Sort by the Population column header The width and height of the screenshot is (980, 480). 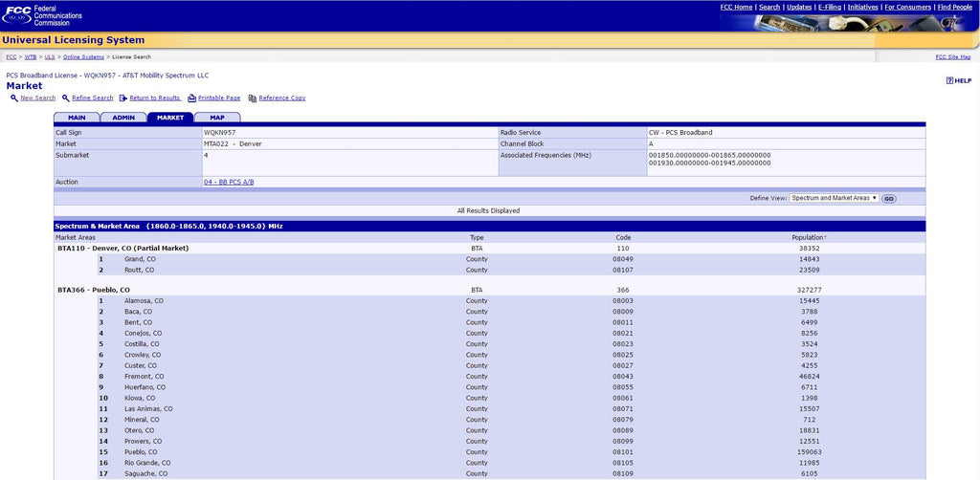tap(809, 238)
